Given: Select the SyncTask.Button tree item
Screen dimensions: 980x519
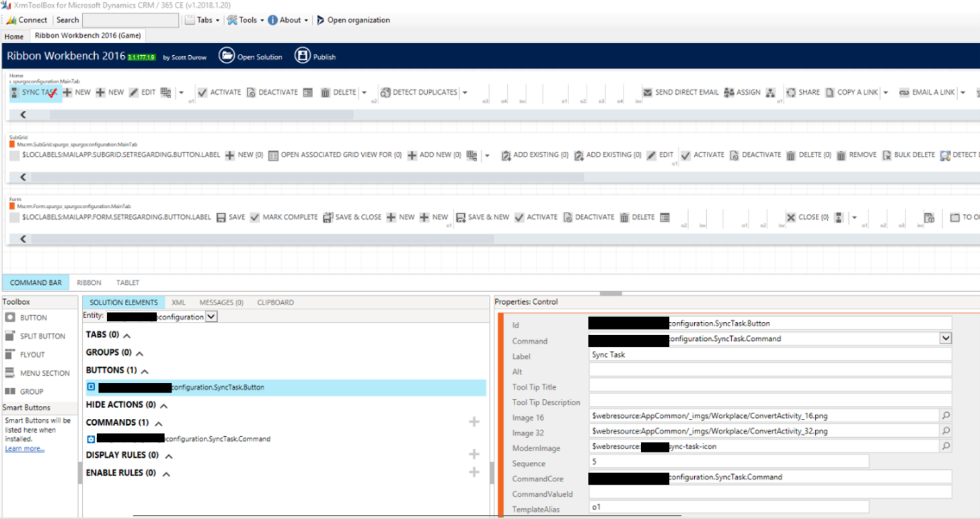Looking at the screenshot, I should pyautogui.click(x=285, y=387).
